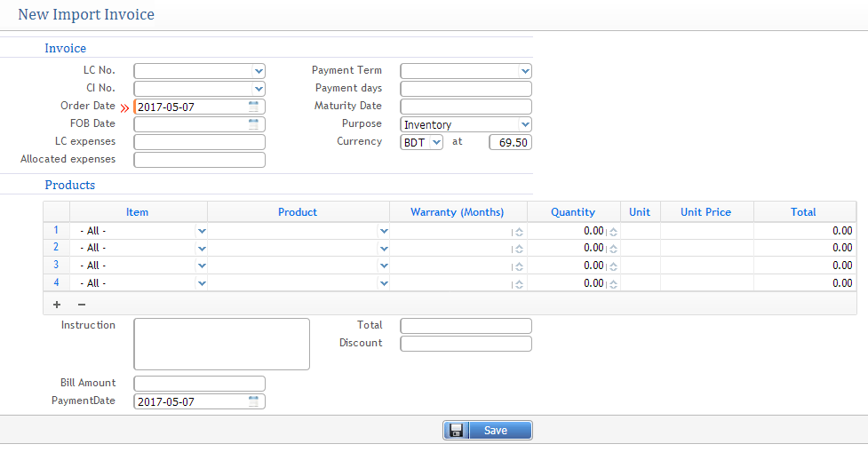The height and width of the screenshot is (460, 868).
Task: Expand Product dropdown in row 3
Action: (384, 266)
